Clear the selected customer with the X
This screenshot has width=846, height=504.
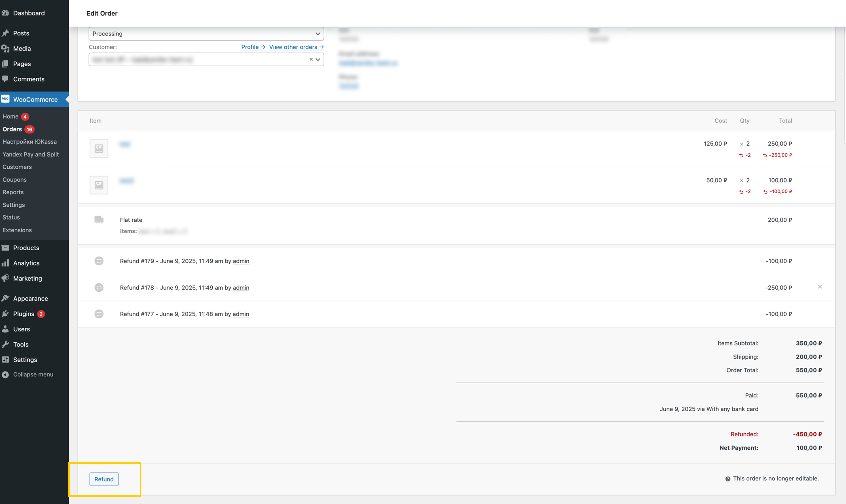(311, 60)
